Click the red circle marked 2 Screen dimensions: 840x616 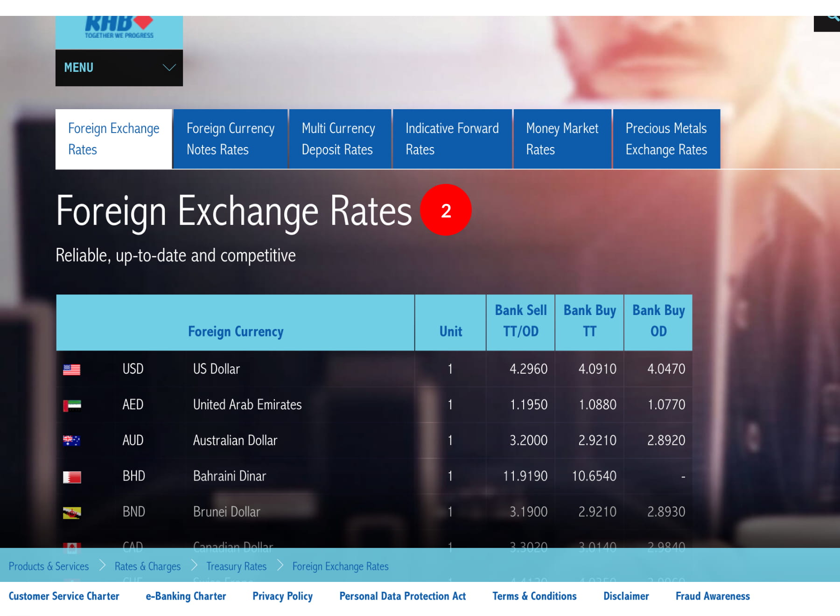pyautogui.click(x=446, y=210)
